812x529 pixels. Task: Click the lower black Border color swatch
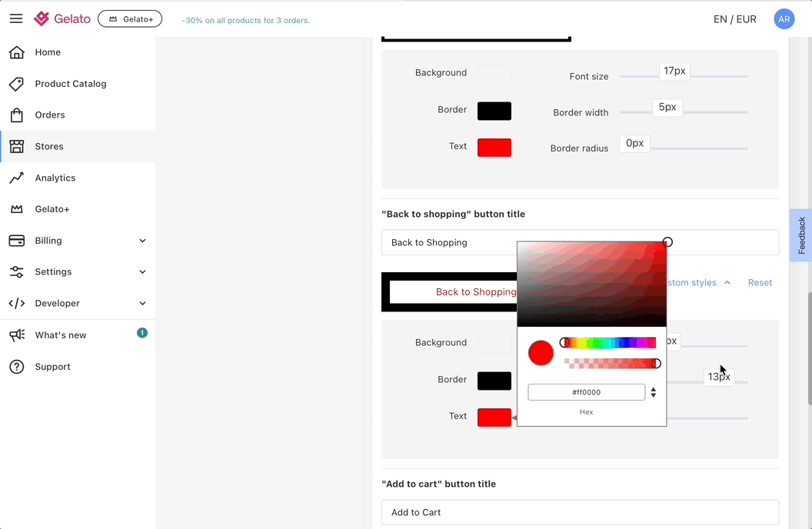point(494,381)
